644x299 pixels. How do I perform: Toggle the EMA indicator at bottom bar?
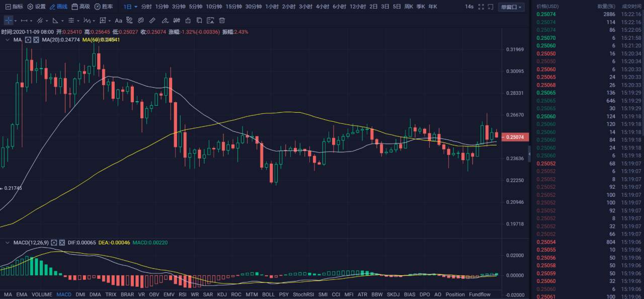(x=22, y=294)
